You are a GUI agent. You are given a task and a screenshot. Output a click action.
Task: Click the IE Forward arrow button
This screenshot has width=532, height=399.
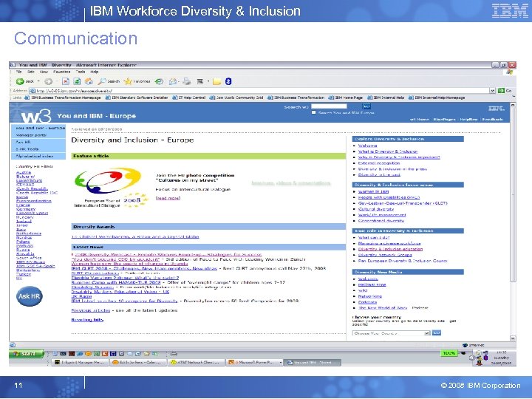coord(49,81)
